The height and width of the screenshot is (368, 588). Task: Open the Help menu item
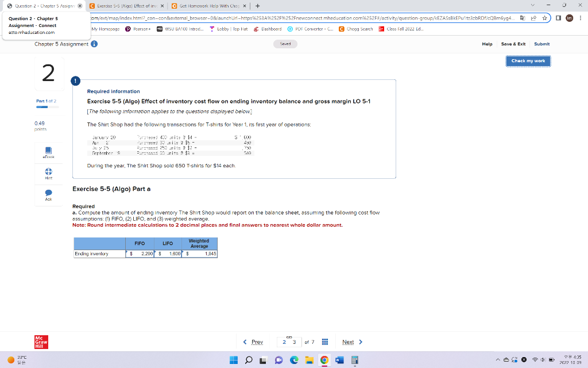(486, 44)
